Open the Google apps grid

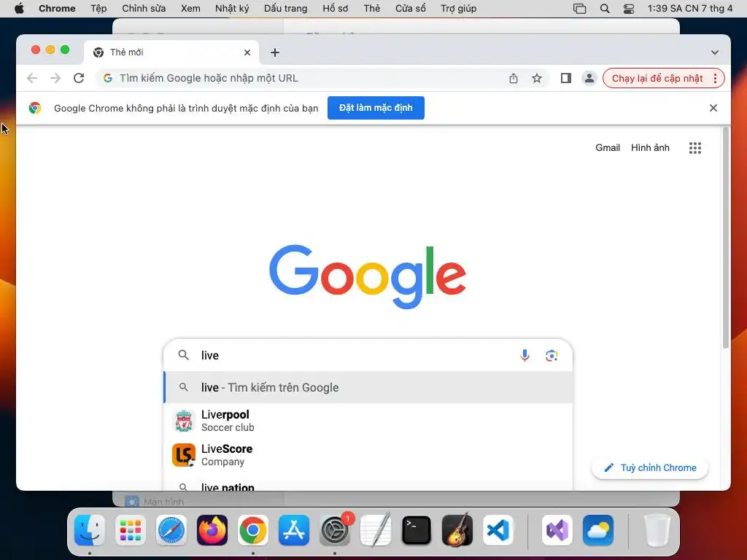click(x=695, y=148)
